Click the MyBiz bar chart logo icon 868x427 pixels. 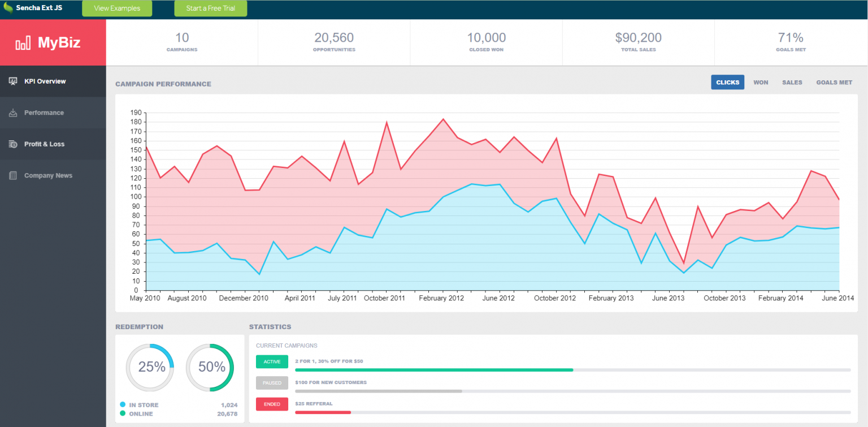pos(23,43)
